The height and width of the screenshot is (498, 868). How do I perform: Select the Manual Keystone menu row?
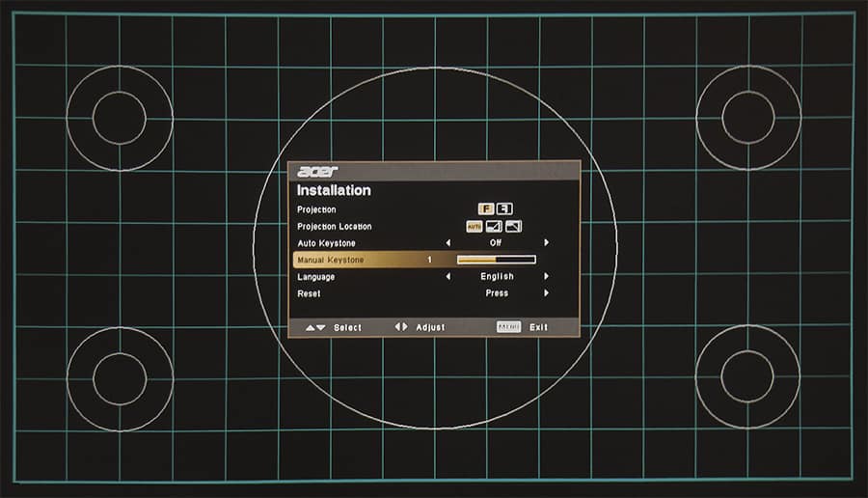tap(331, 260)
